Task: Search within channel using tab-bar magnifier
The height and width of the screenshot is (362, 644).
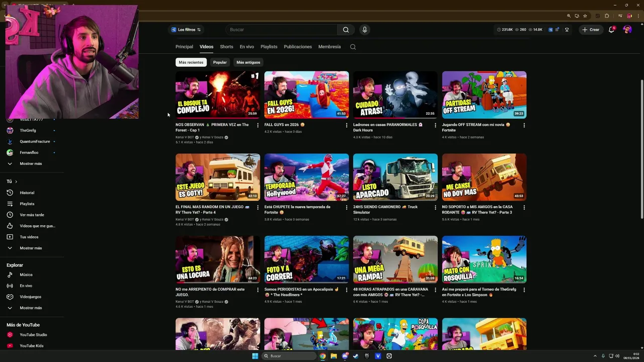Action: (x=353, y=47)
